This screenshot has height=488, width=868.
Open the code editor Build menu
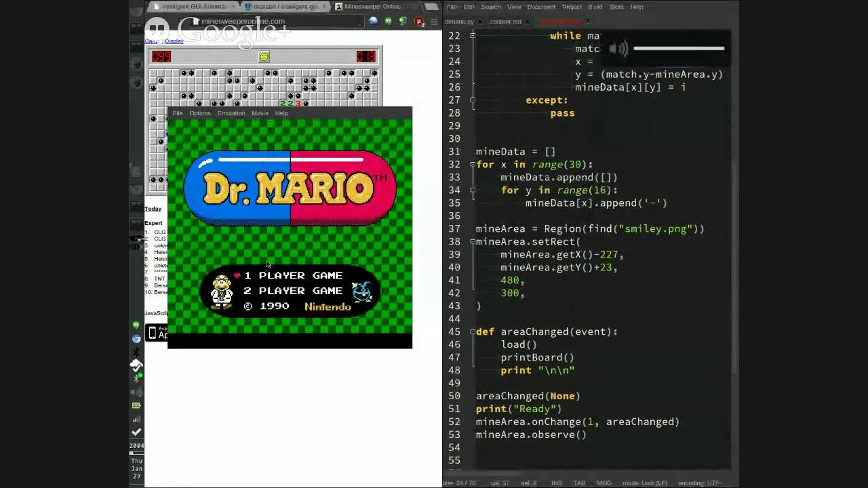[595, 7]
